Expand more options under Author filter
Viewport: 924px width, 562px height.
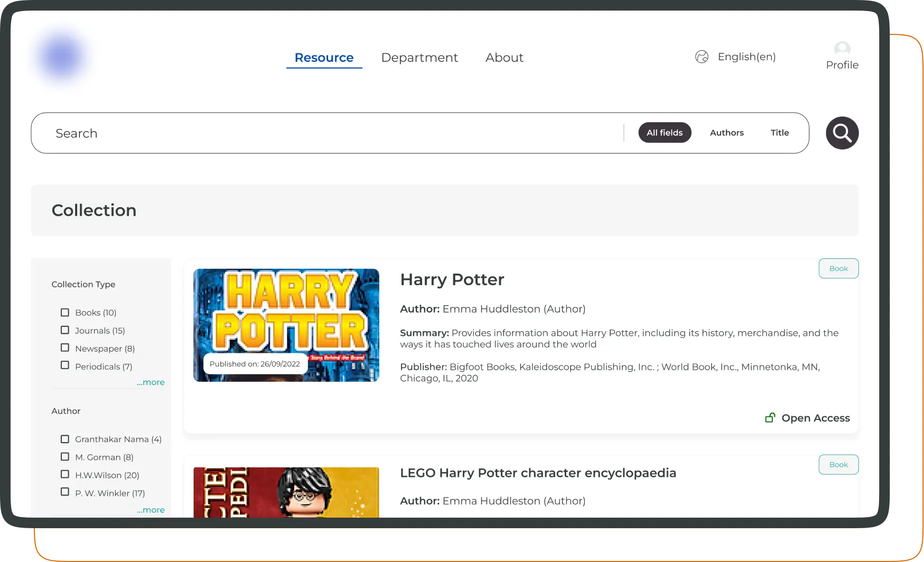pos(151,510)
